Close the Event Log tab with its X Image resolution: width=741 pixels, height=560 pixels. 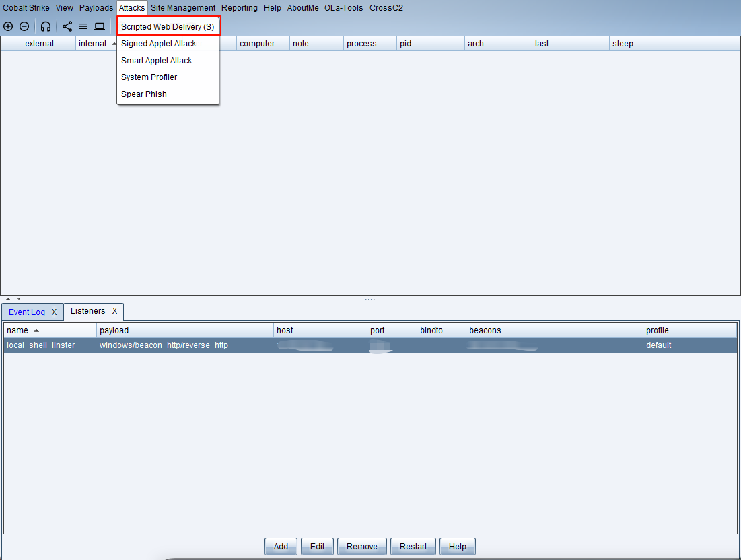(54, 312)
